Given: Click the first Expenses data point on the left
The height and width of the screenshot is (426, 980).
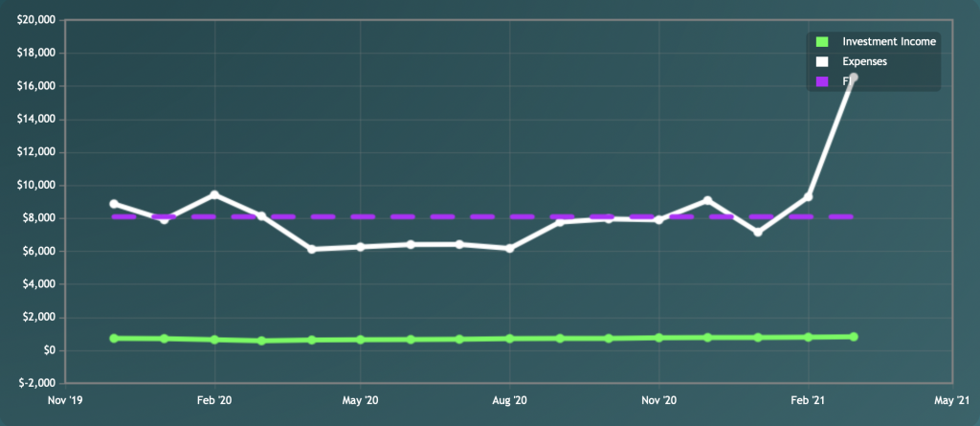Looking at the screenshot, I should tap(114, 204).
